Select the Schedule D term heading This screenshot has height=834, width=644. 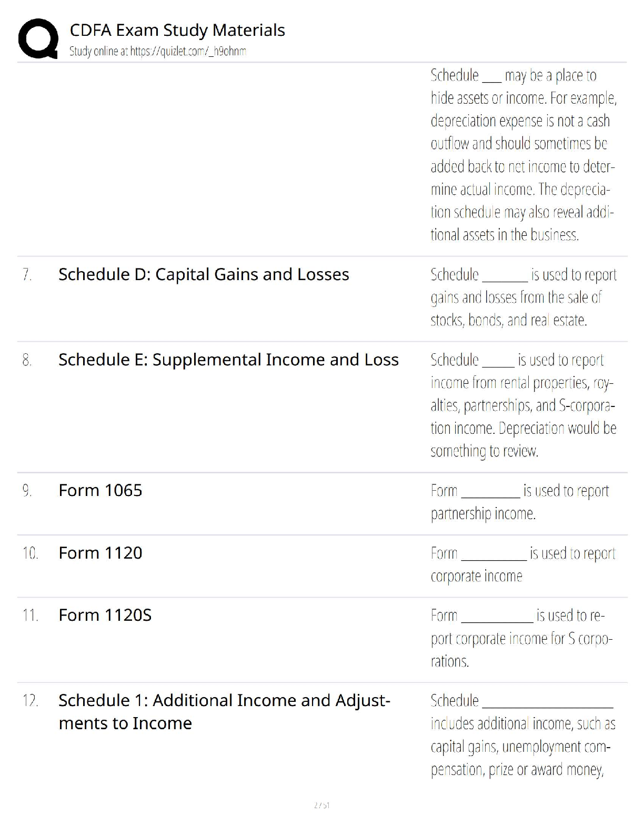click(x=204, y=274)
